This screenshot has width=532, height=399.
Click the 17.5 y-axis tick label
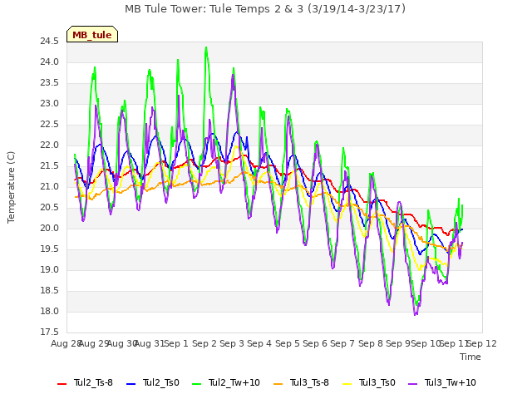[x=50, y=332]
